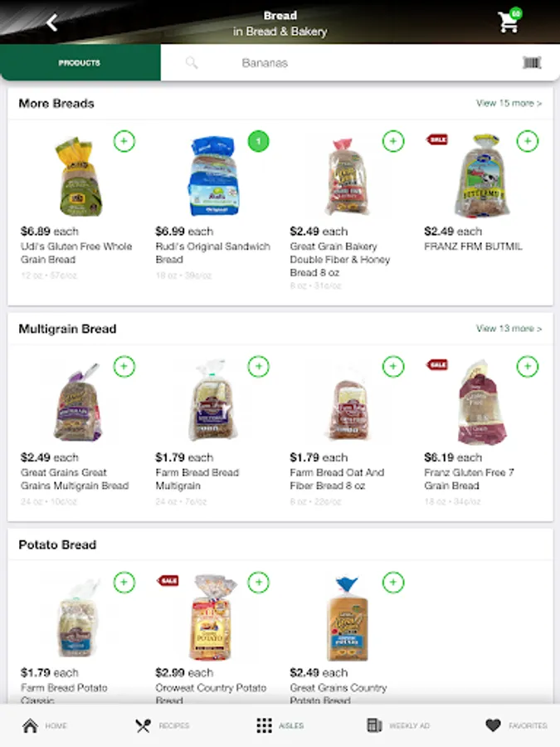Add FRANZ FRM BUTMIL to cart

pyautogui.click(x=528, y=141)
